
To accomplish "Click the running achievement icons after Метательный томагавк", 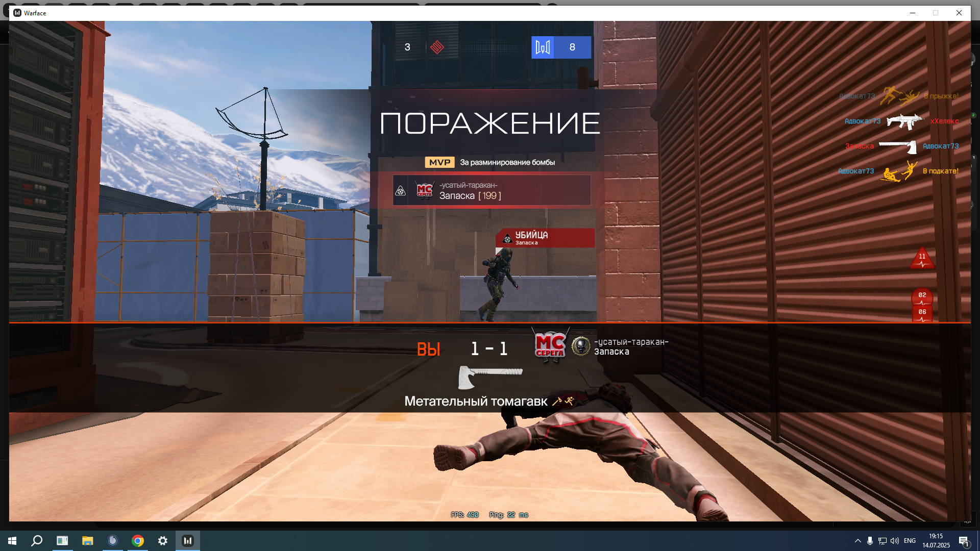I will click(563, 402).
